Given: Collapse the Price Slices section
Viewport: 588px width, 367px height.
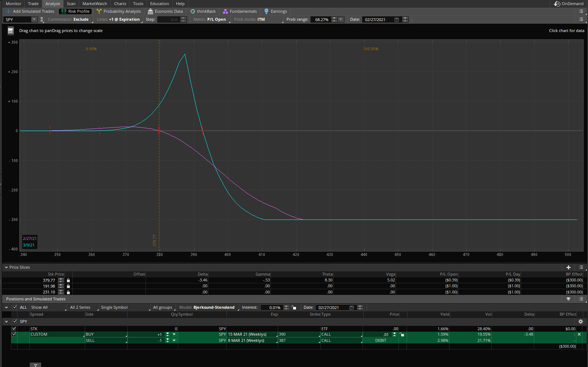Looking at the screenshot, I should point(6,267).
